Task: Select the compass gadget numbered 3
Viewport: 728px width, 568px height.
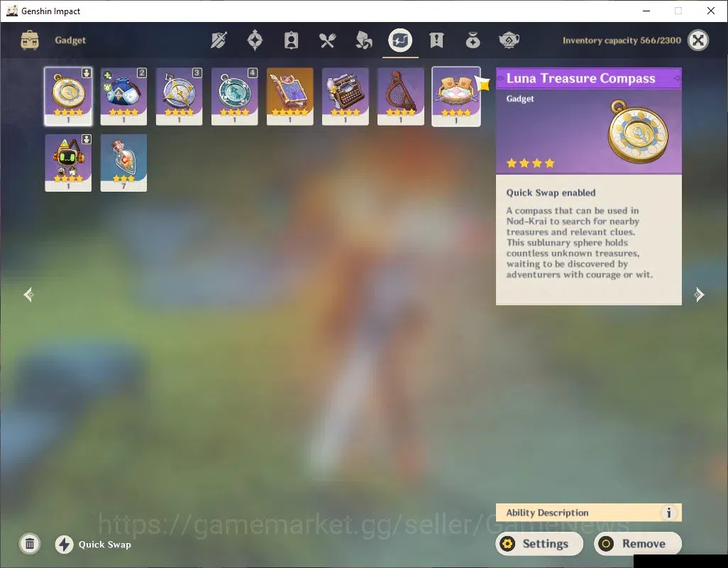Action: tap(180, 97)
